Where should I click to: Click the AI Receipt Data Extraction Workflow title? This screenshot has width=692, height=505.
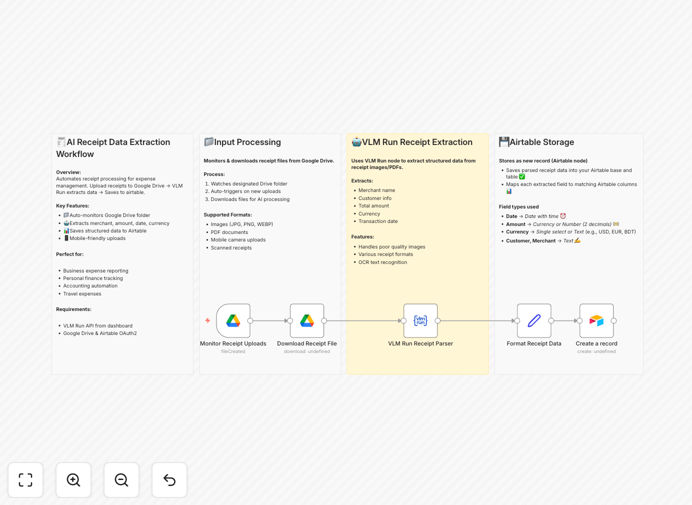(x=113, y=148)
